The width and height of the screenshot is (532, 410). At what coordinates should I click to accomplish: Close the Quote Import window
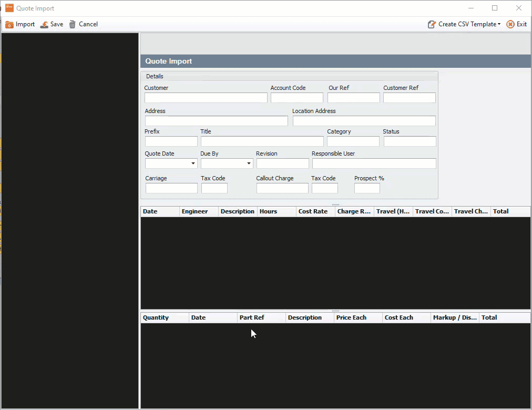519,8
